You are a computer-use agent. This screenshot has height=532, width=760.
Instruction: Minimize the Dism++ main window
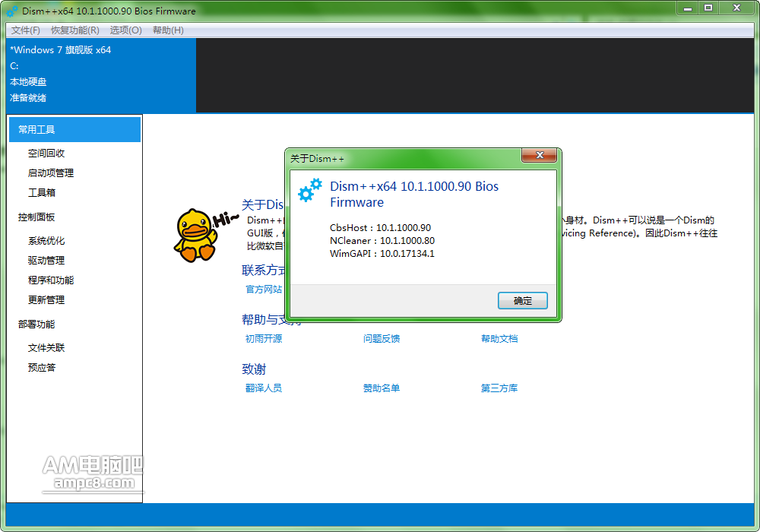click(687, 8)
